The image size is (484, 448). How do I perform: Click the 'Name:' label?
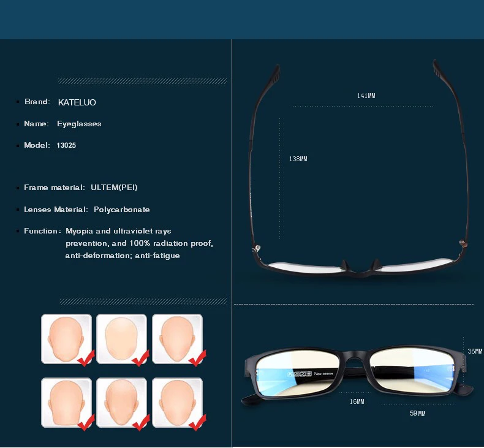(36, 124)
